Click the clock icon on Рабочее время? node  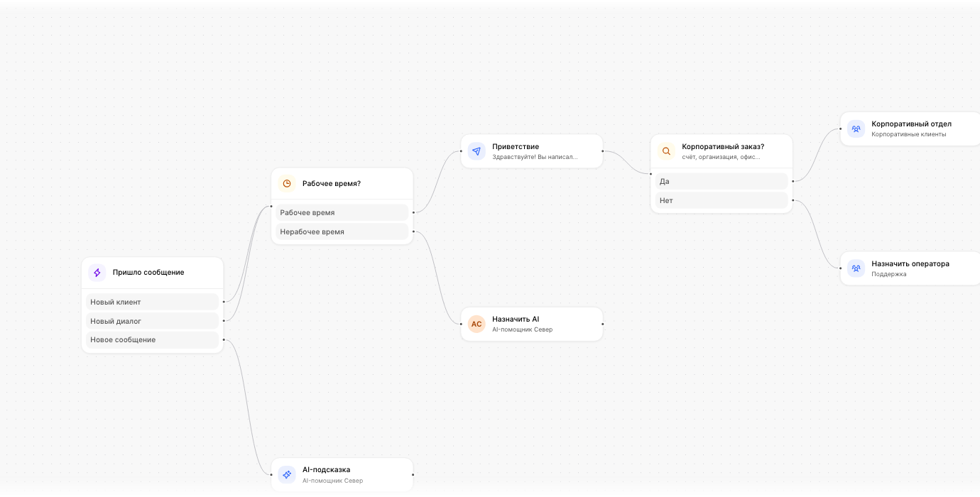click(287, 183)
